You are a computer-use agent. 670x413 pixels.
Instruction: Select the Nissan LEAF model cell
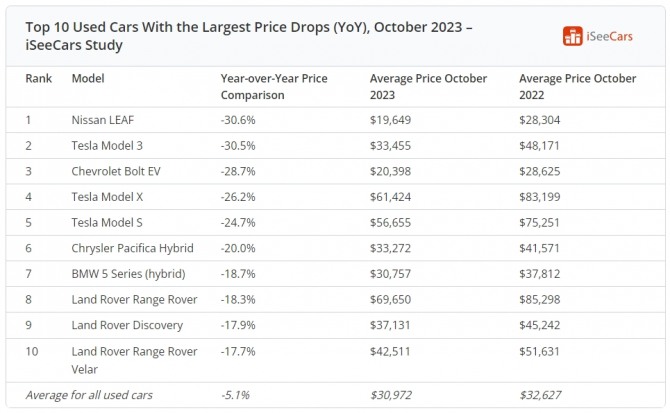(x=103, y=119)
